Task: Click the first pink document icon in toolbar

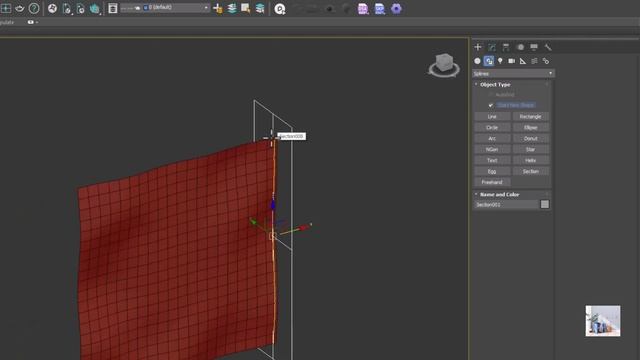Action: [363, 9]
